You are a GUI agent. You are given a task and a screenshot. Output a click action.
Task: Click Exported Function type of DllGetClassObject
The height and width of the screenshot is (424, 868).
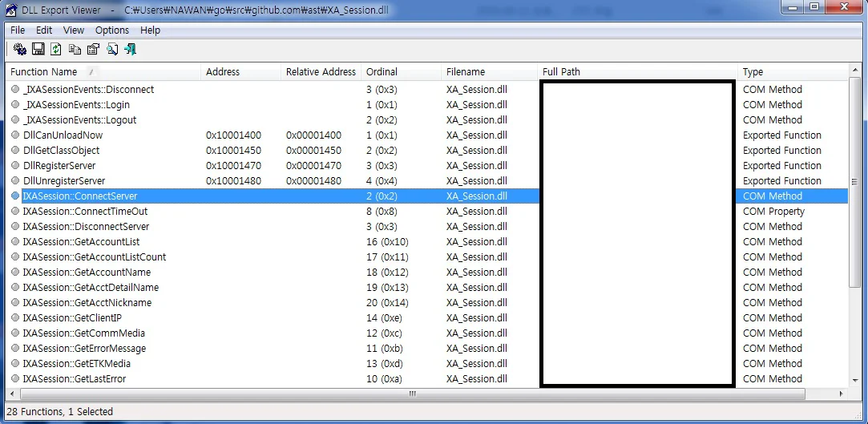coord(782,151)
